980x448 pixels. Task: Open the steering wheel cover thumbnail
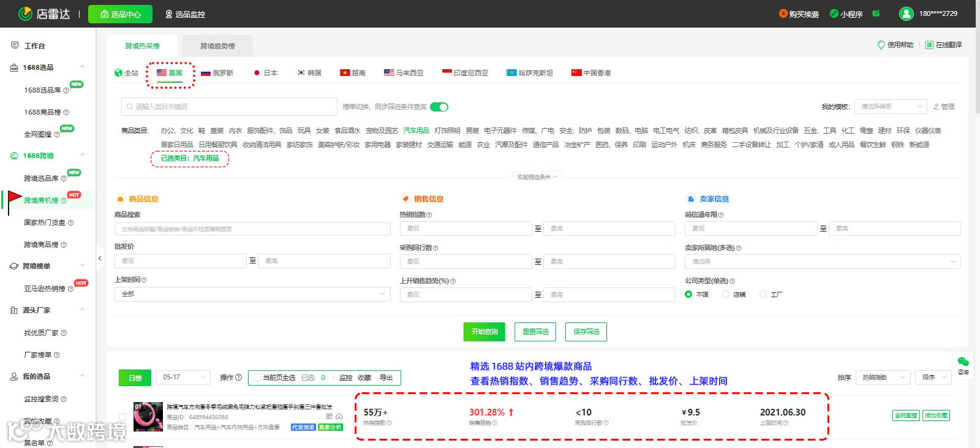click(x=148, y=417)
